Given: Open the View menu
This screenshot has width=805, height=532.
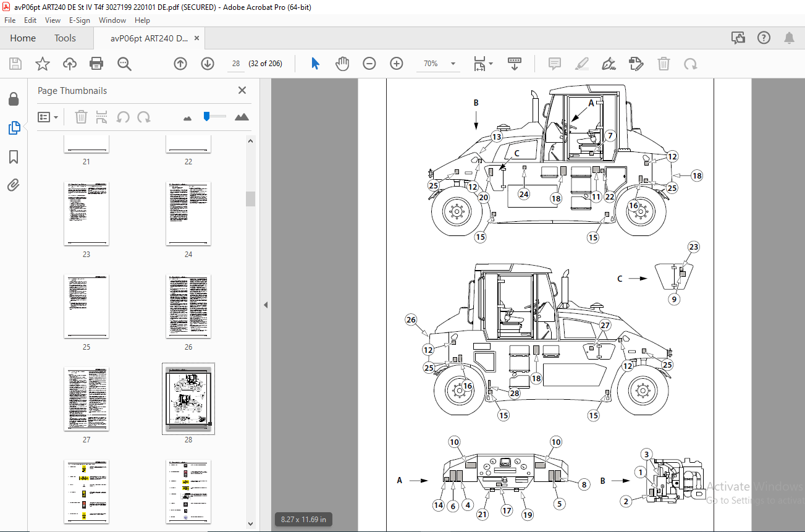Looking at the screenshot, I should pyautogui.click(x=53, y=20).
